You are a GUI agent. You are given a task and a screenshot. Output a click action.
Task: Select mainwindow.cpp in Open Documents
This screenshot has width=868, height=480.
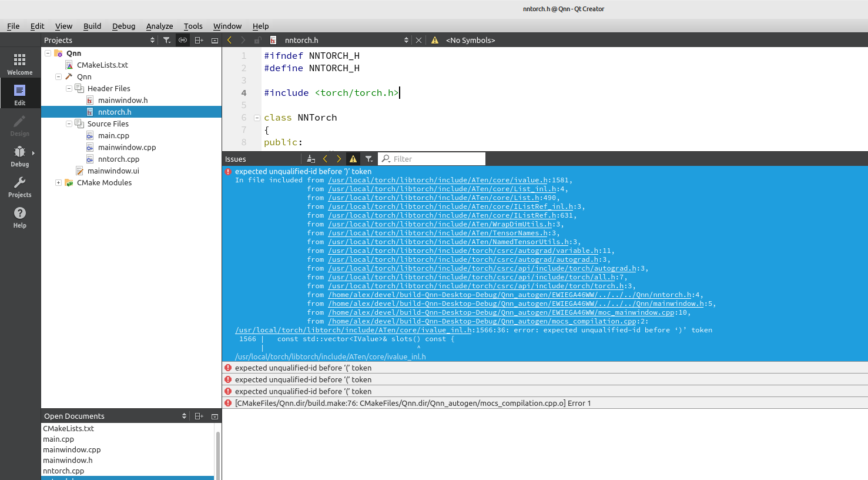click(x=72, y=449)
